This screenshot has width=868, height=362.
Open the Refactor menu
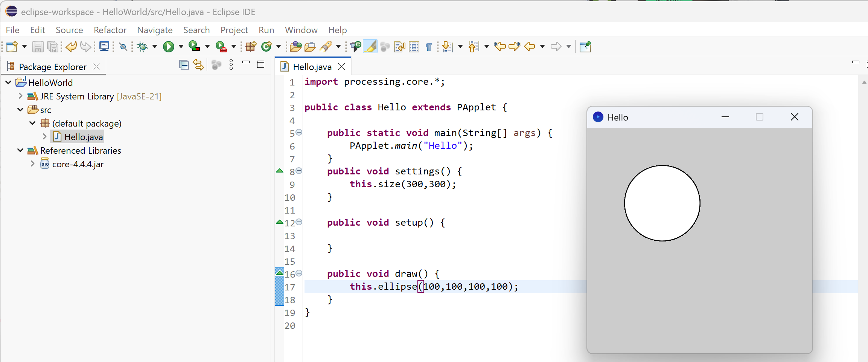110,30
